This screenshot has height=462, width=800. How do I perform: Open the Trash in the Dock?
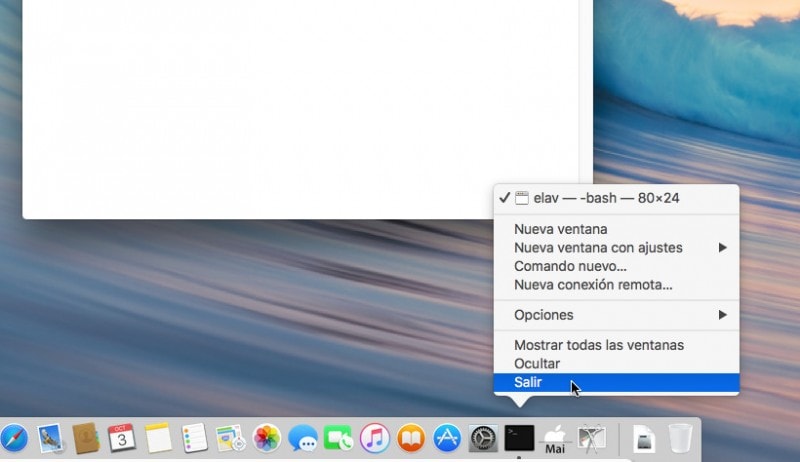point(680,438)
